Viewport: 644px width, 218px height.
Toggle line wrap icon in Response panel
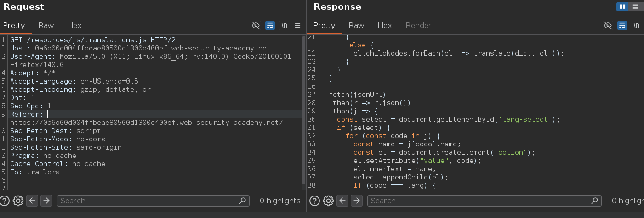coord(622,25)
